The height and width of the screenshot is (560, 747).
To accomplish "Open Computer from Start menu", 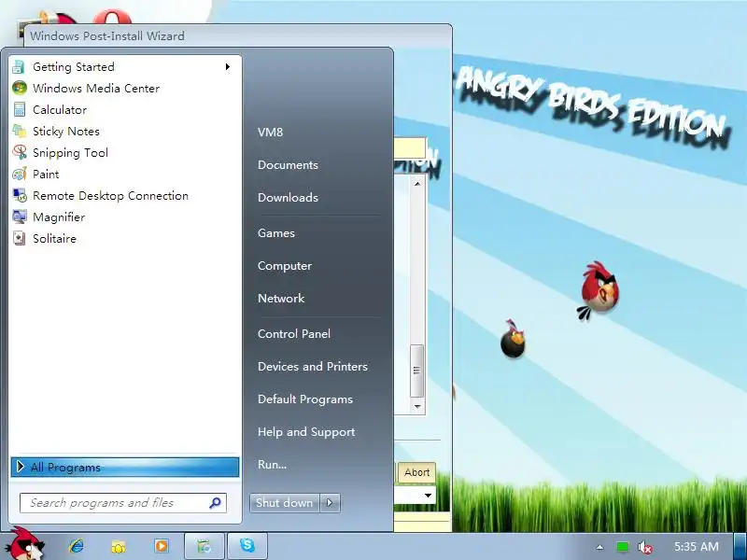I will pos(285,266).
